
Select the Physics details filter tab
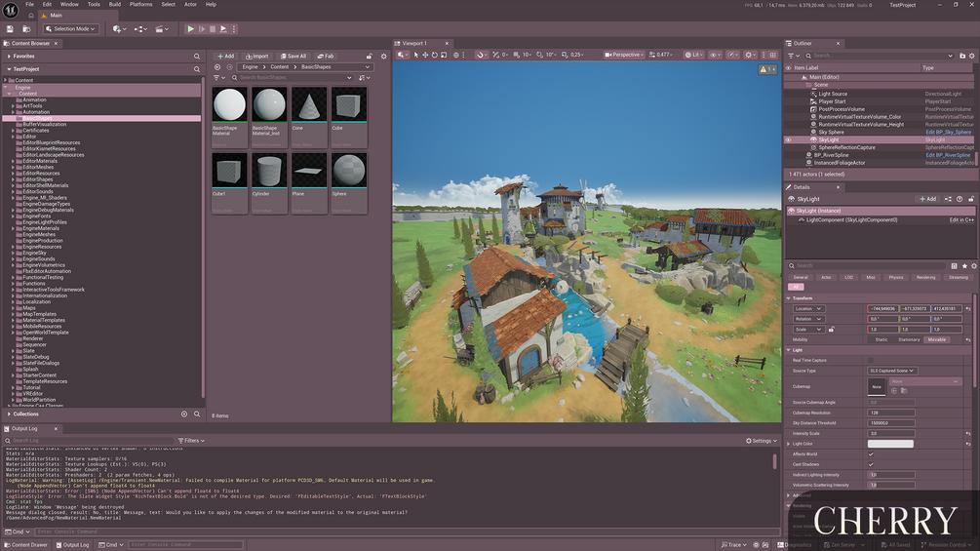896,277
